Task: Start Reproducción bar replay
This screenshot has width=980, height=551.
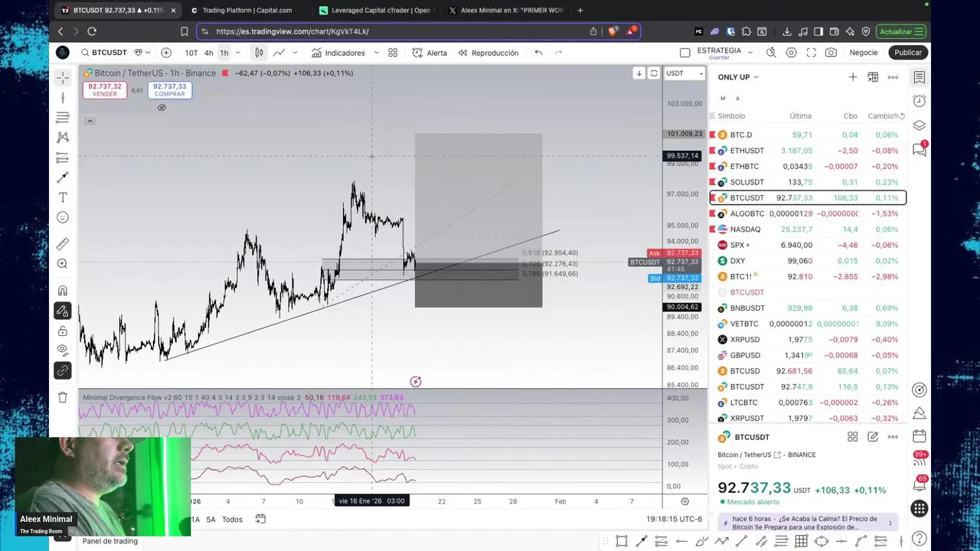Action: coord(488,53)
